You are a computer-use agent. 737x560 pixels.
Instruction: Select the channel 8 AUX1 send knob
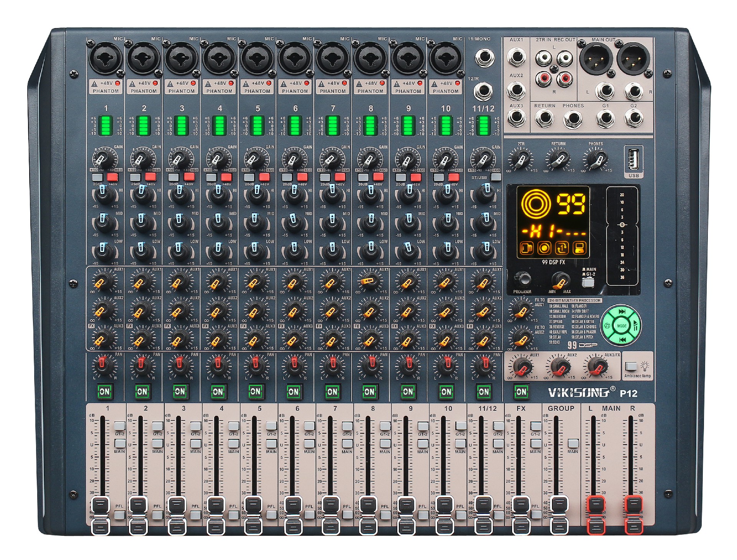(369, 282)
